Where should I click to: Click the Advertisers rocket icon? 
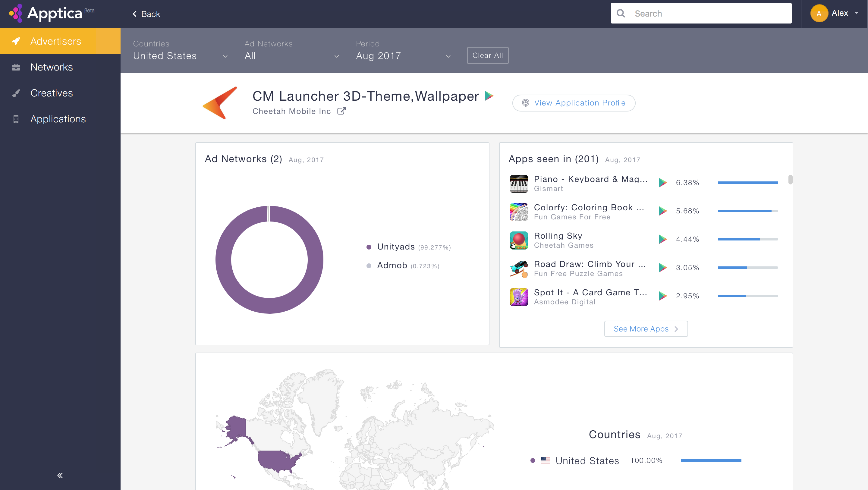point(16,41)
